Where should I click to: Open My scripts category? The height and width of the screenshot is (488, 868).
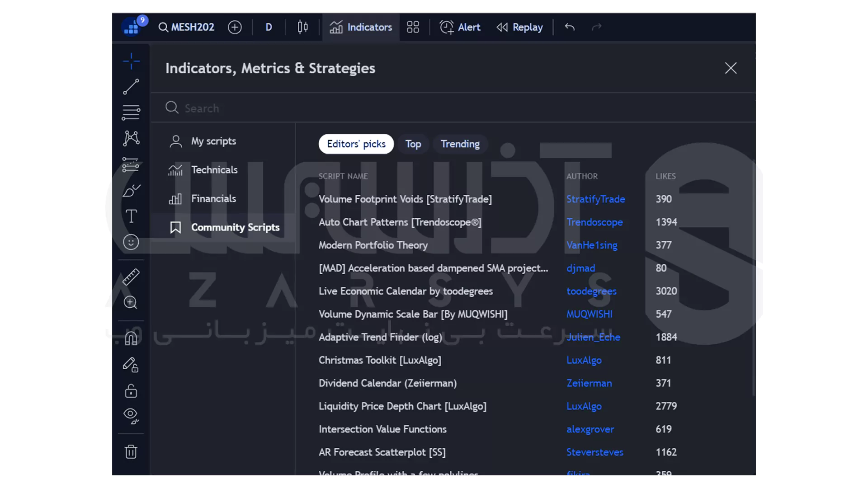click(x=223, y=141)
